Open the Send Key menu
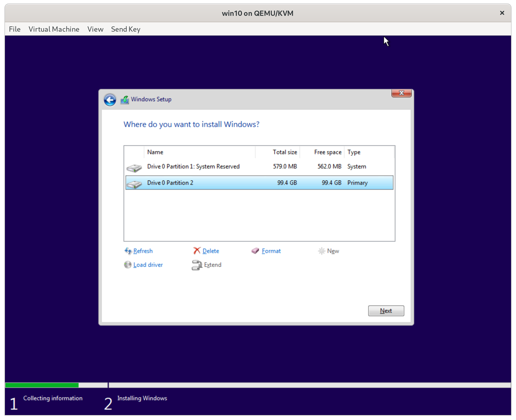 (126, 29)
